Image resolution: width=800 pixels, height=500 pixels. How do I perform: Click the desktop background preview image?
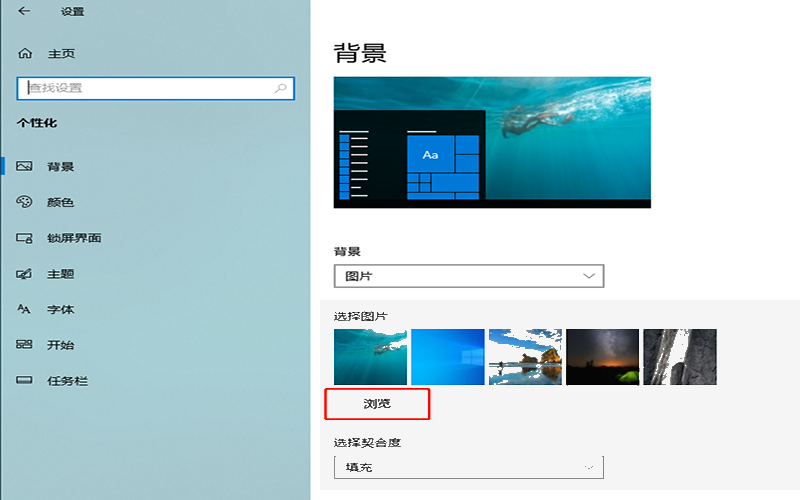tap(492, 142)
